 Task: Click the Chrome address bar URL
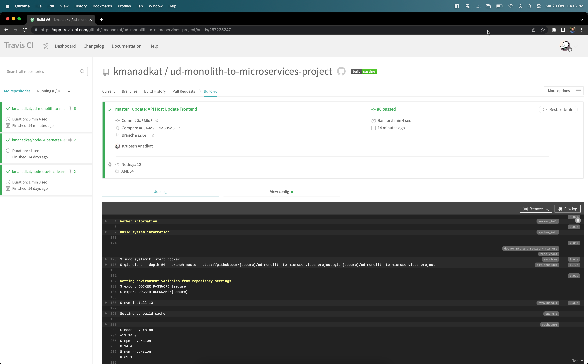coord(136,30)
